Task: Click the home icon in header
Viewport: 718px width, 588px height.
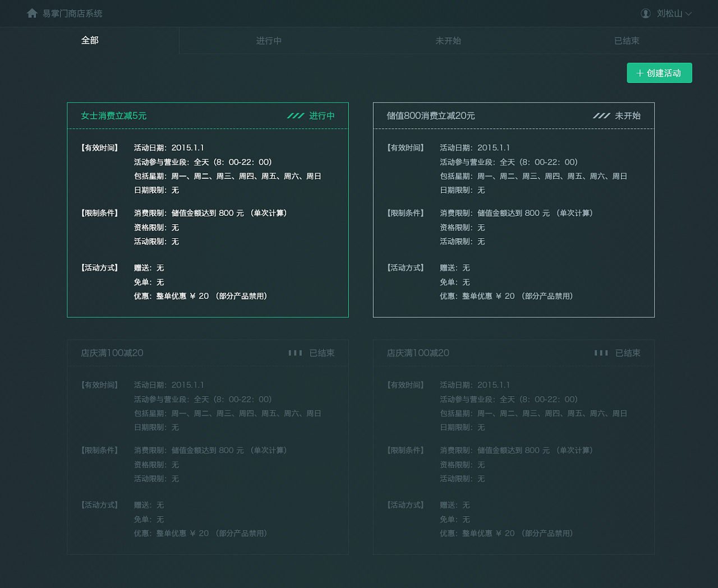Action: point(32,13)
